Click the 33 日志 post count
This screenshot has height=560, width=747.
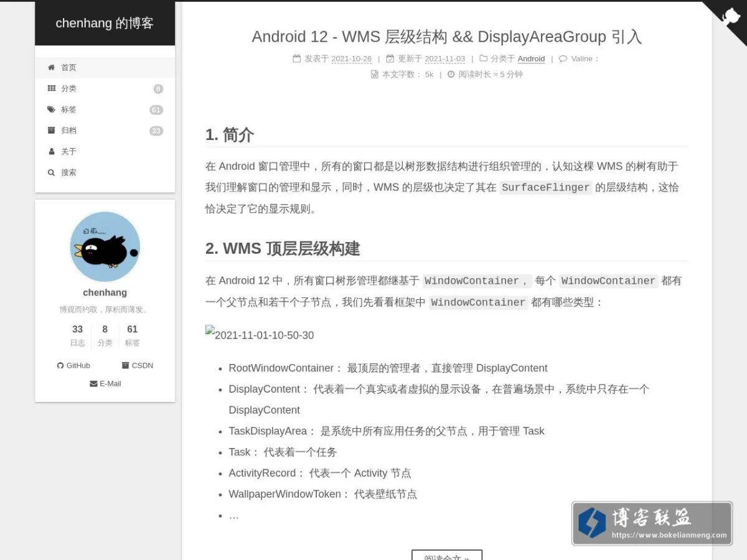pyautogui.click(x=77, y=335)
